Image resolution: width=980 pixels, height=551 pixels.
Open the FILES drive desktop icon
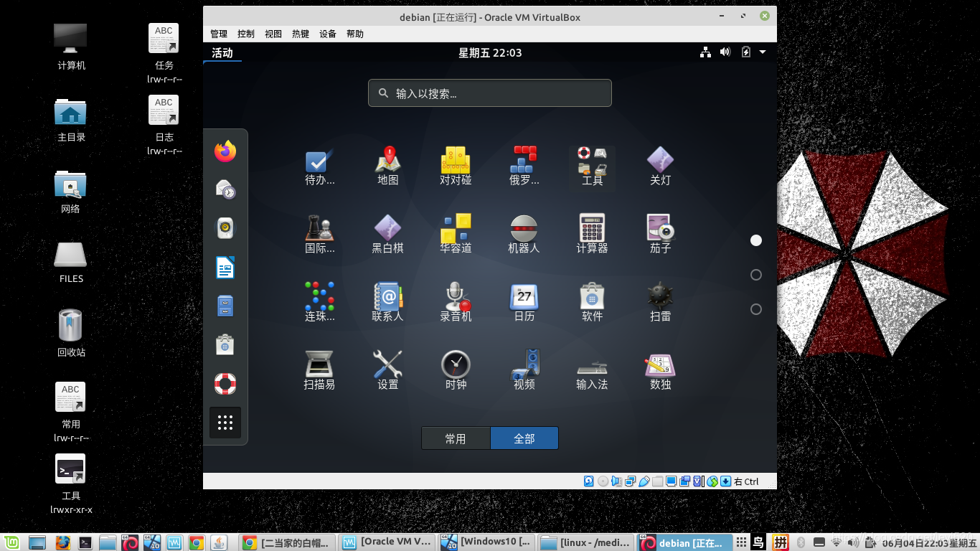71,261
